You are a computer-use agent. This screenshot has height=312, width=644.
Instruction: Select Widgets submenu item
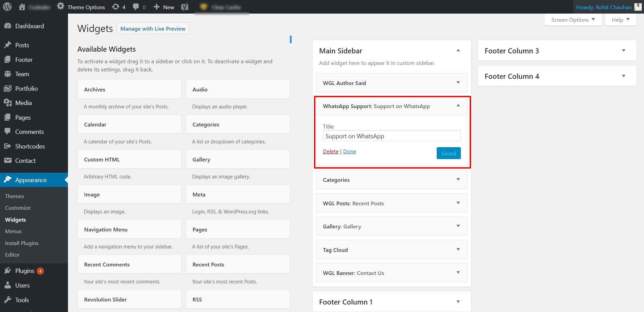click(15, 220)
